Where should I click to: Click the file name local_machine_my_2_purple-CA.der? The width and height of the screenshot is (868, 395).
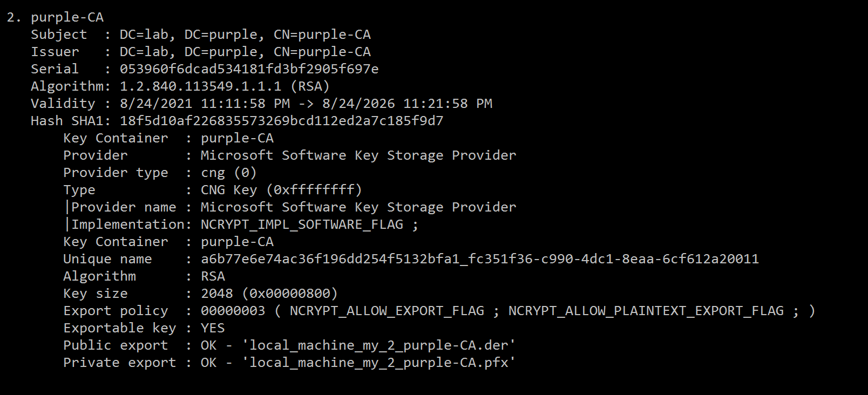pyautogui.click(x=378, y=345)
